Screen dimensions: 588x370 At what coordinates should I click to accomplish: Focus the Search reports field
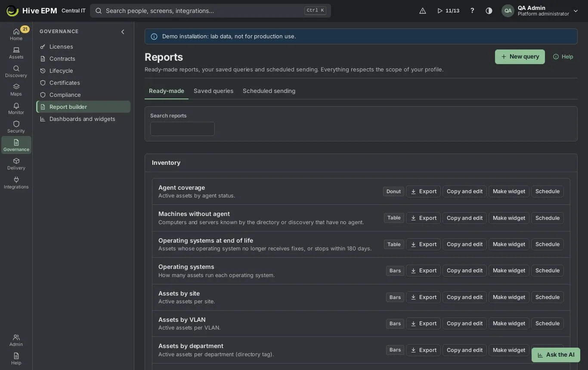coord(183,129)
